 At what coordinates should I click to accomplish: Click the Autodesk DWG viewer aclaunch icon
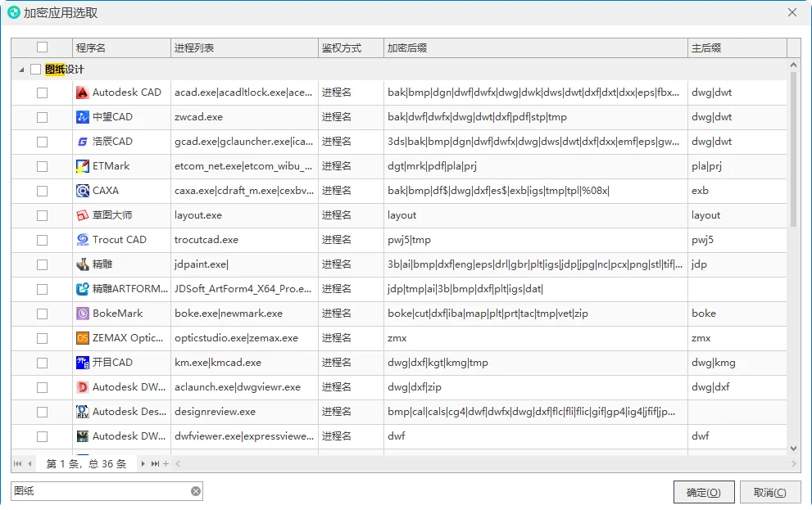click(x=82, y=387)
